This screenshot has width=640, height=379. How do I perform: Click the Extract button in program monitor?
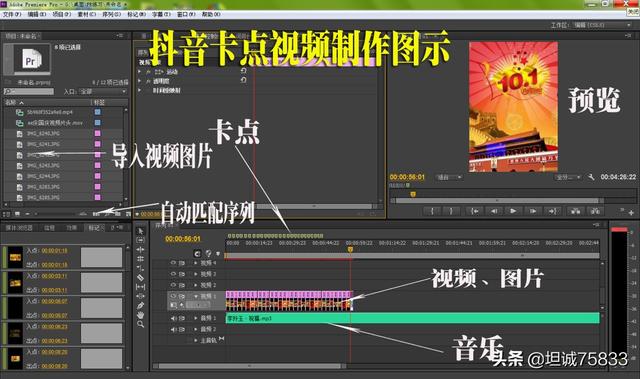595,211
